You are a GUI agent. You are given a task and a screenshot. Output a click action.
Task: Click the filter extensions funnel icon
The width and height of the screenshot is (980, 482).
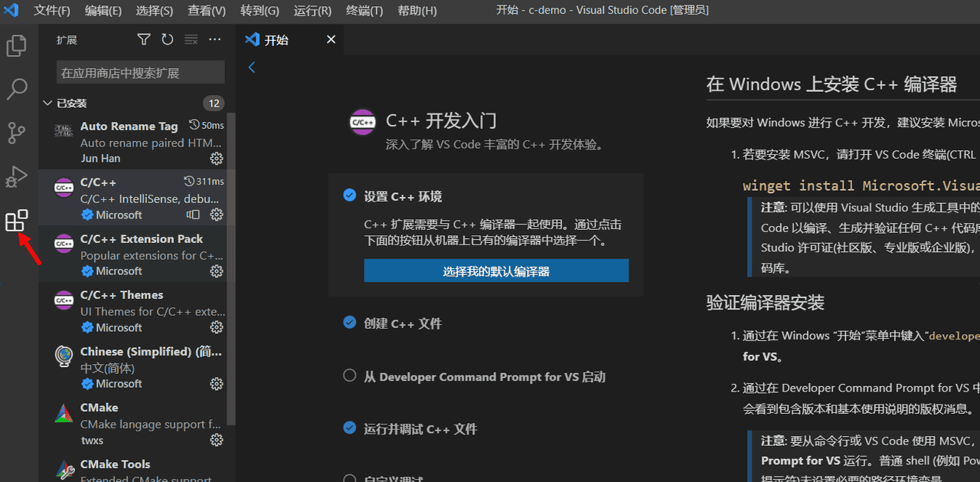tap(143, 40)
